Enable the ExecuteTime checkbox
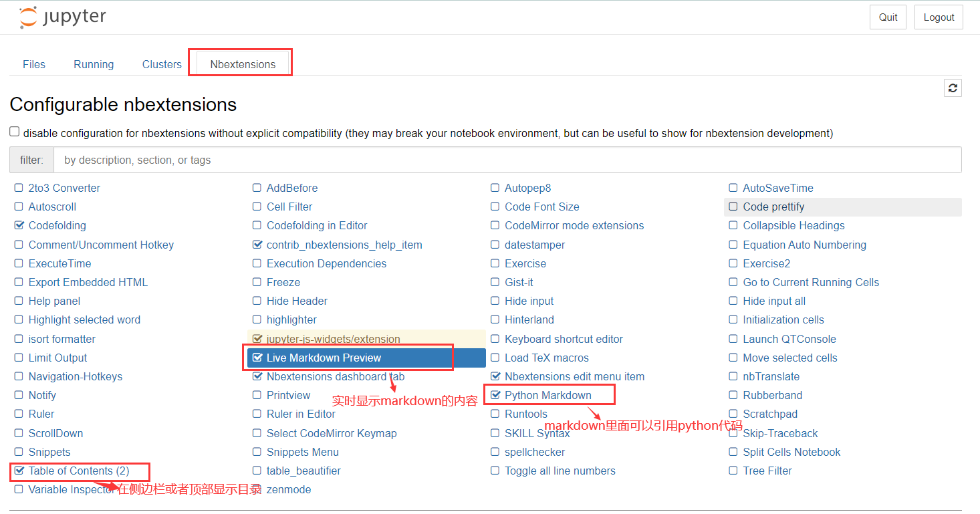980x514 pixels. (x=19, y=264)
